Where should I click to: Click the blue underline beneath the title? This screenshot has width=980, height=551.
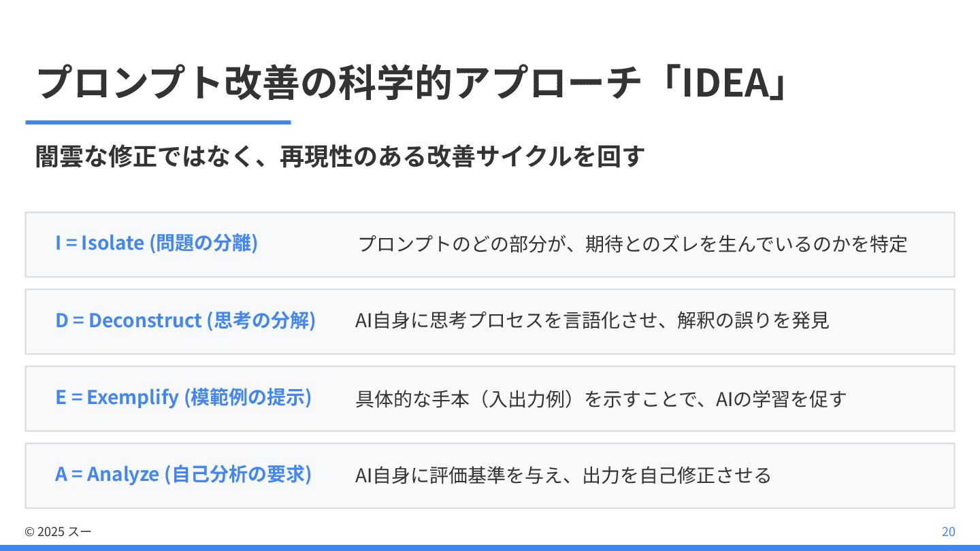click(x=158, y=122)
